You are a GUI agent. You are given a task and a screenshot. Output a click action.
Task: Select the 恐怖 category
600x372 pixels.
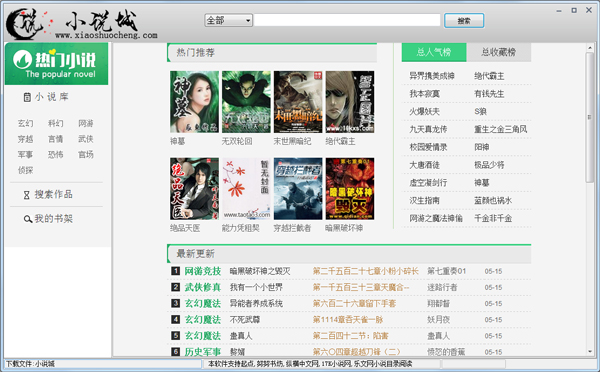point(55,155)
